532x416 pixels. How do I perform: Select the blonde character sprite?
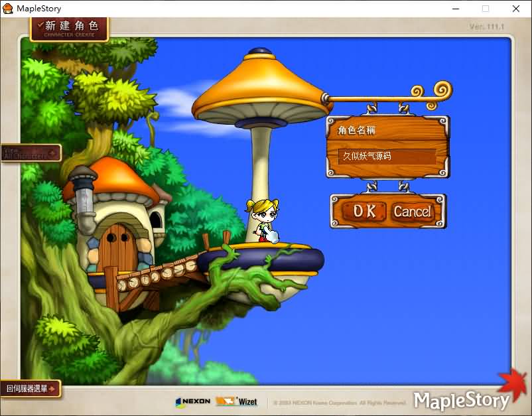(x=263, y=221)
